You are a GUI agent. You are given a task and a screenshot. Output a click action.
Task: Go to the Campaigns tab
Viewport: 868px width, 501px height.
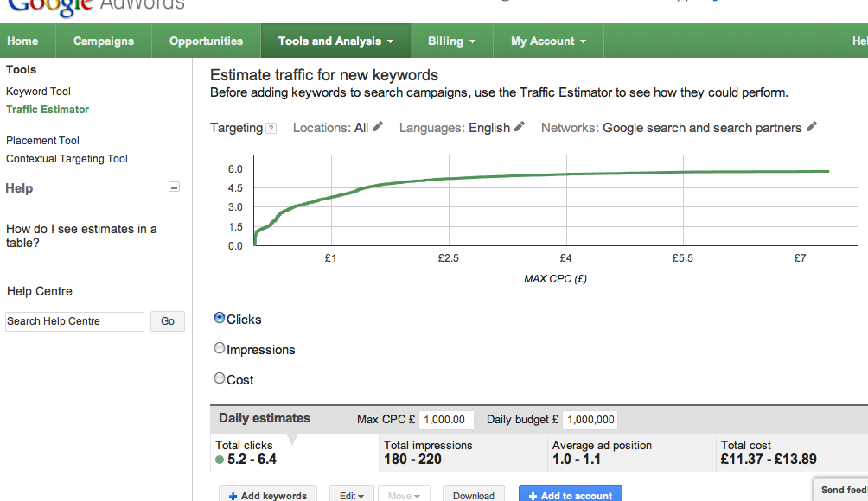104,41
